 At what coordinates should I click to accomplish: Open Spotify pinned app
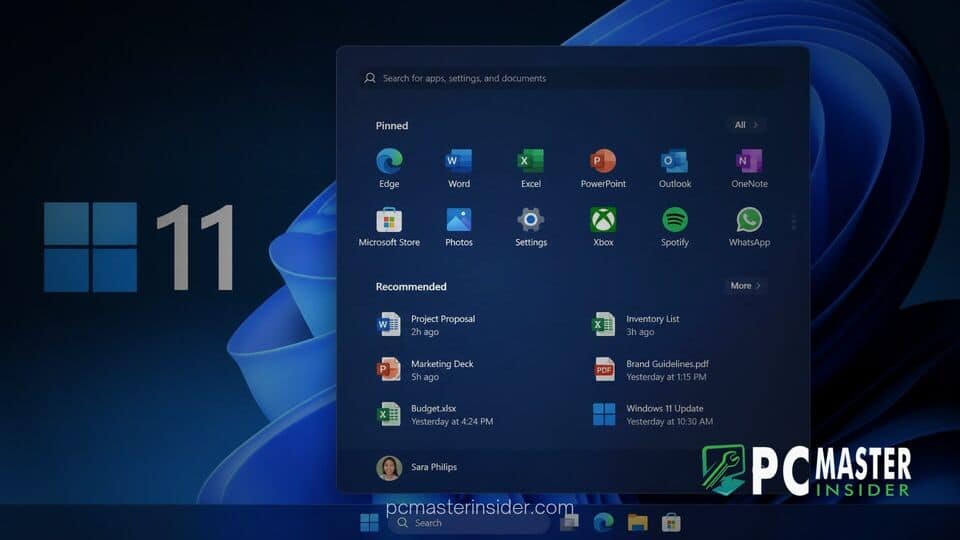tap(675, 227)
